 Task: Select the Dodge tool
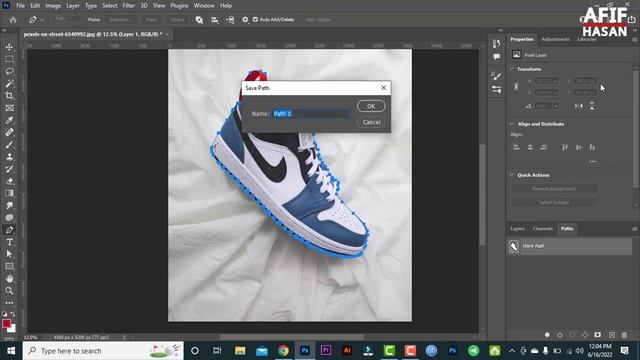9,218
